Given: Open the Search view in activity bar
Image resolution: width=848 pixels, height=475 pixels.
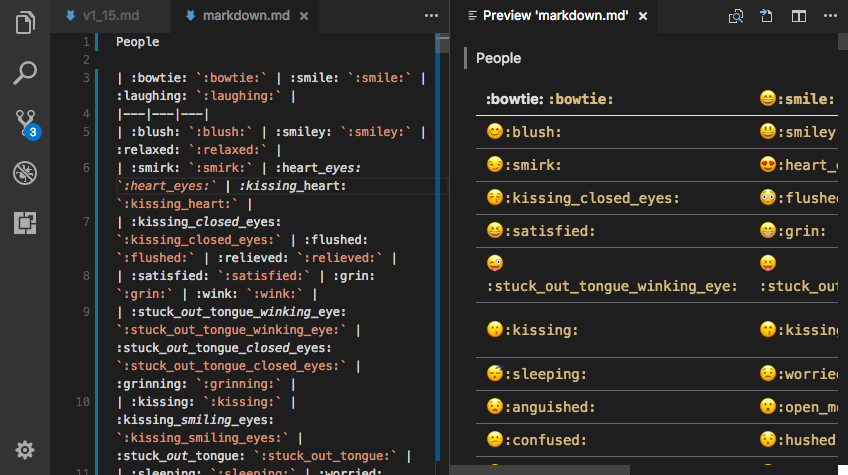Looking at the screenshot, I should 25,73.
